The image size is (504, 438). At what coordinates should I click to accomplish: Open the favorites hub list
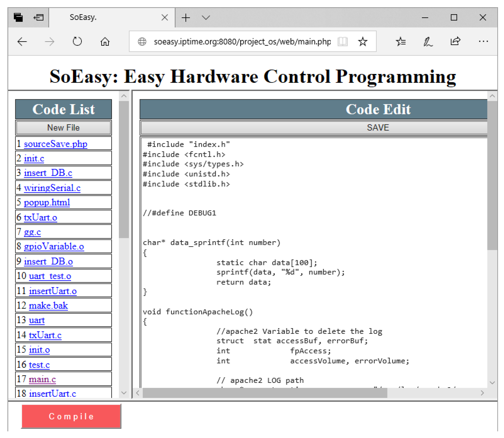click(401, 42)
